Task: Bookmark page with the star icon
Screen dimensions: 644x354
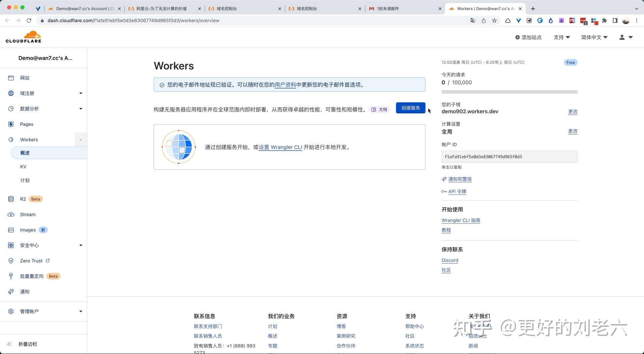Action: tap(494, 20)
